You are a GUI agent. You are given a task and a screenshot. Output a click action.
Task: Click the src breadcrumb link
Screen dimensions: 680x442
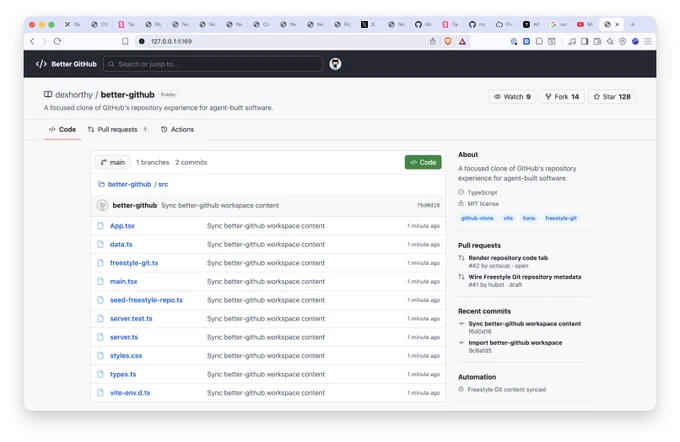tap(163, 184)
